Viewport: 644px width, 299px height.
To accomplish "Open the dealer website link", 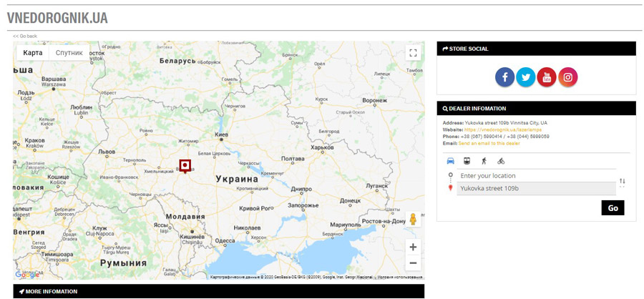I will pos(503,129).
